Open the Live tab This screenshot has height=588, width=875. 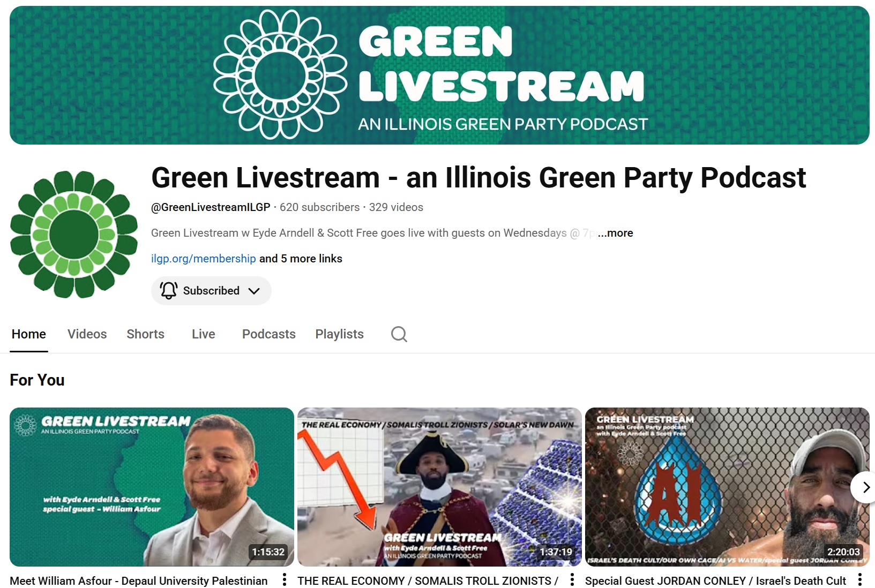point(204,334)
